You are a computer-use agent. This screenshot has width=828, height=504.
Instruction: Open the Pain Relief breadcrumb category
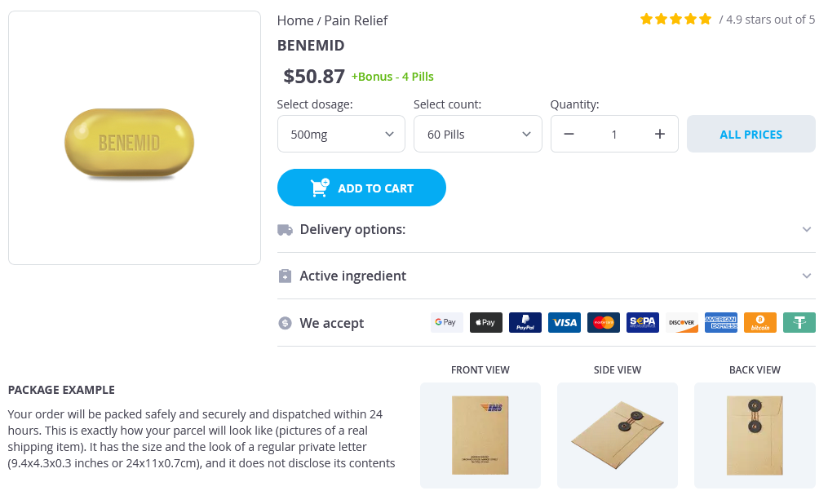(x=356, y=20)
